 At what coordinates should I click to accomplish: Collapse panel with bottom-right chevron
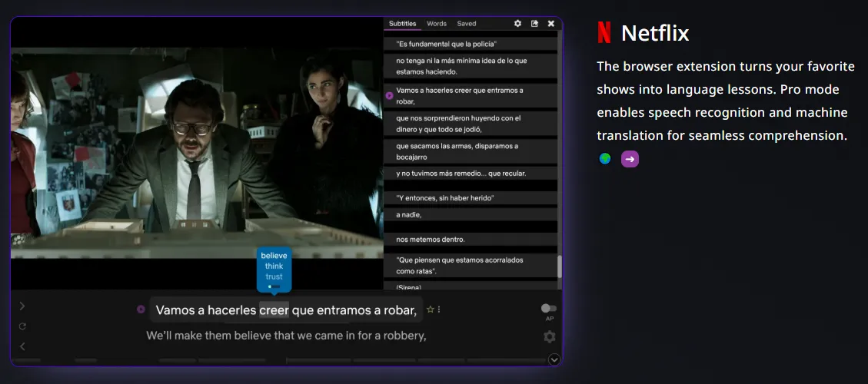(554, 359)
